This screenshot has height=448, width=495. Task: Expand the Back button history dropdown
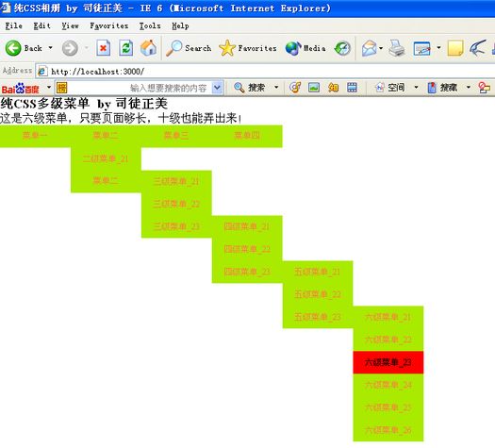point(50,48)
